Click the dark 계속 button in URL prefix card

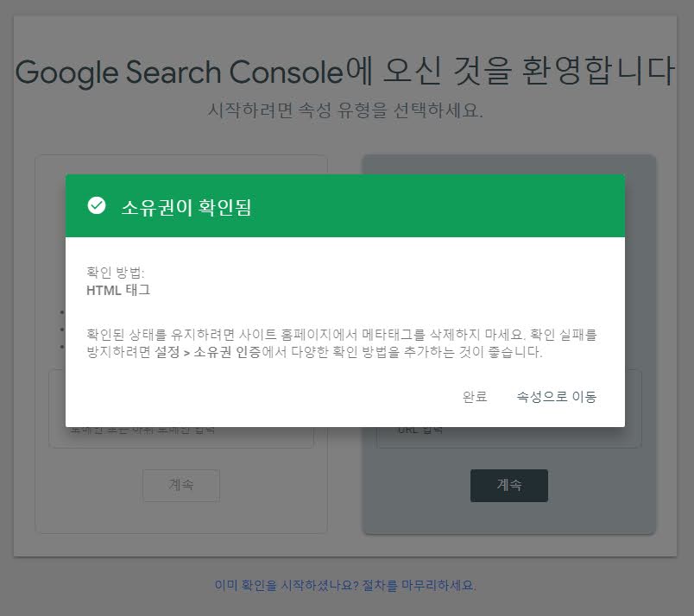click(509, 486)
